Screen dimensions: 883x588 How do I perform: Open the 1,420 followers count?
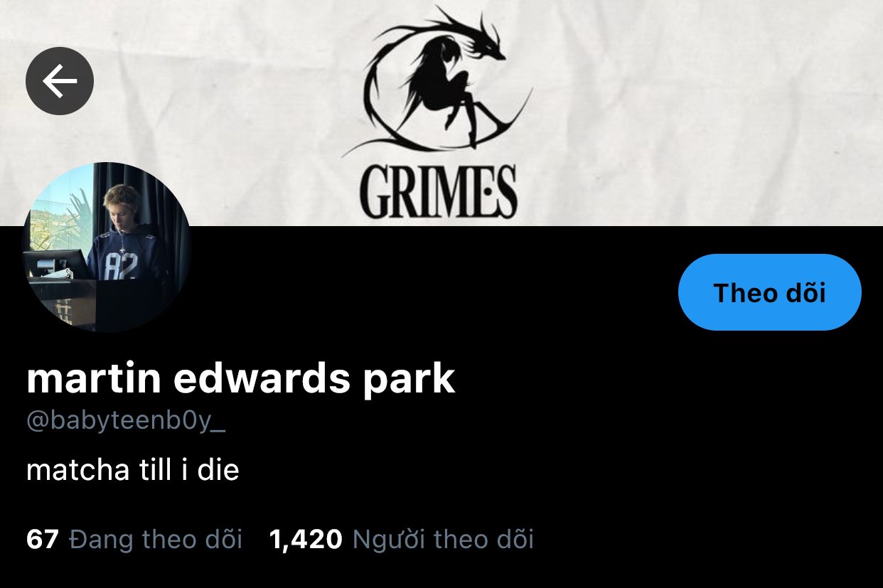point(306,540)
